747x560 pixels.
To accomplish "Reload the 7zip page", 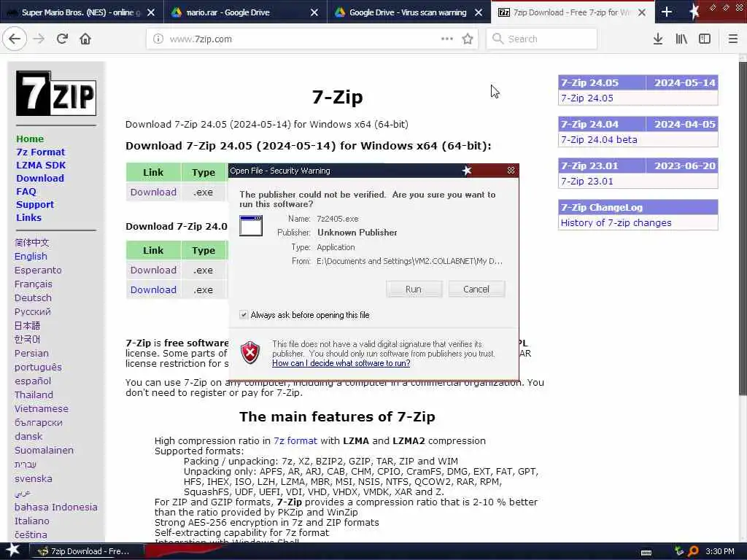I will [62, 39].
